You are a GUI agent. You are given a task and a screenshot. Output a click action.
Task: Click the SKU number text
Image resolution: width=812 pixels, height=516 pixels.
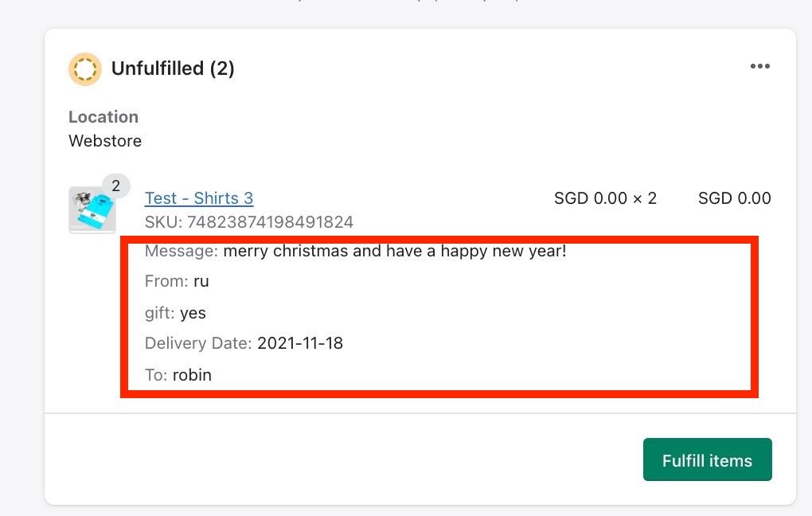click(x=270, y=222)
